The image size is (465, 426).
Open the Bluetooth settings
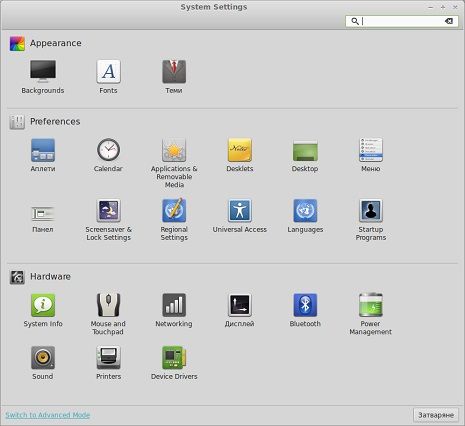[x=305, y=305]
